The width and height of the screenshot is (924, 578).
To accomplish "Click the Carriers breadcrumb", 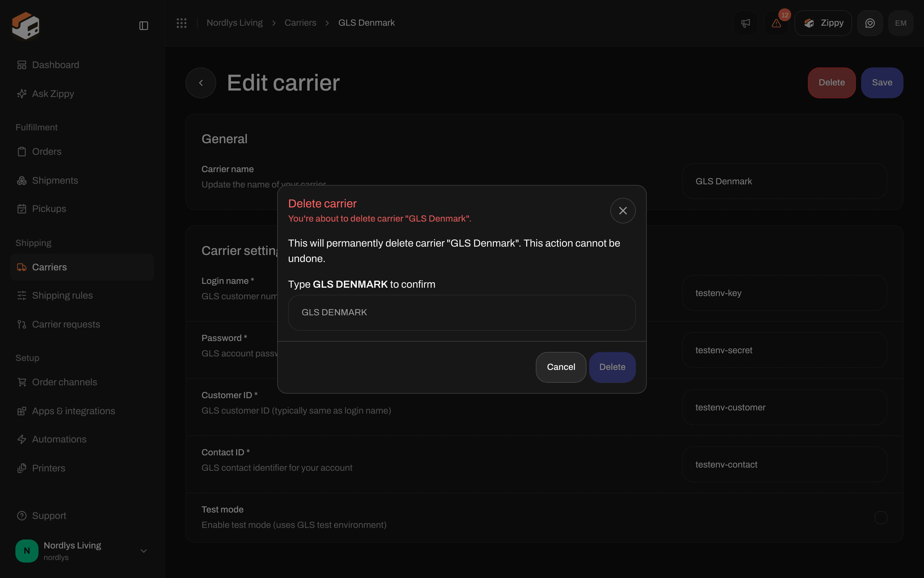I will tap(300, 23).
